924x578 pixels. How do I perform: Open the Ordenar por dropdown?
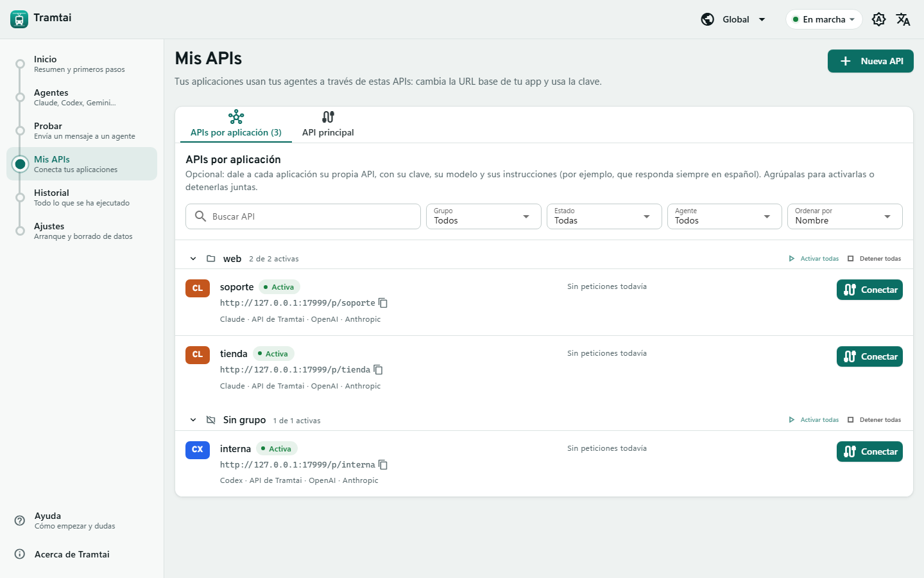point(845,216)
